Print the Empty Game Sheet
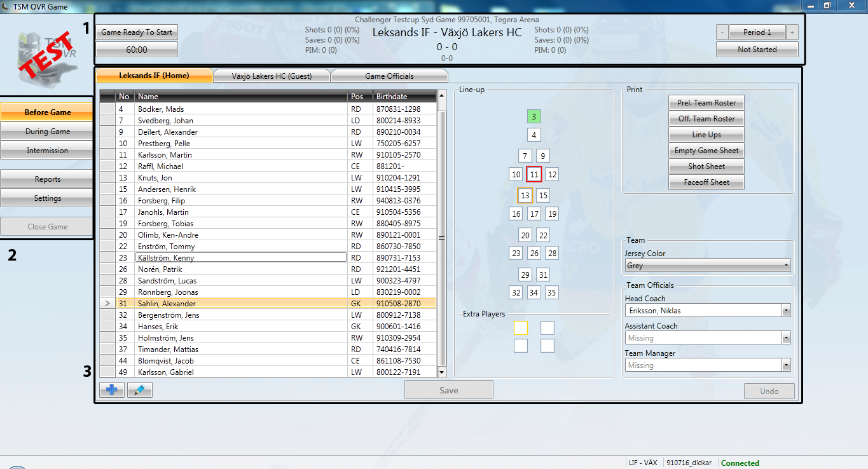Screen dimensions: 868x469 (x=706, y=151)
